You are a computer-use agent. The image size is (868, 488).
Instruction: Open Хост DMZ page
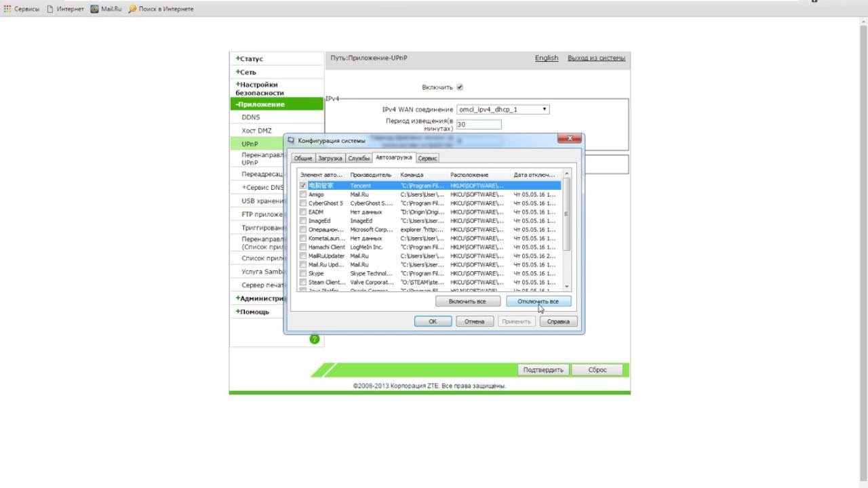coord(256,130)
